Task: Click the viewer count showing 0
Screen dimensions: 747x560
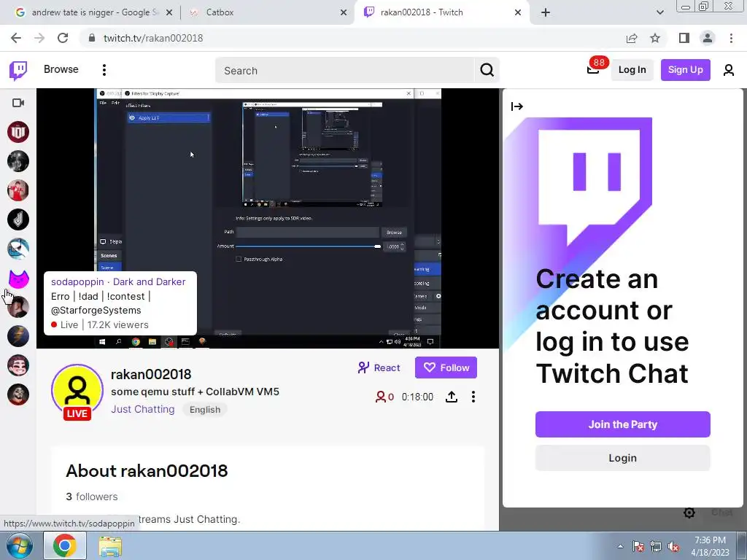Action: click(x=384, y=397)
